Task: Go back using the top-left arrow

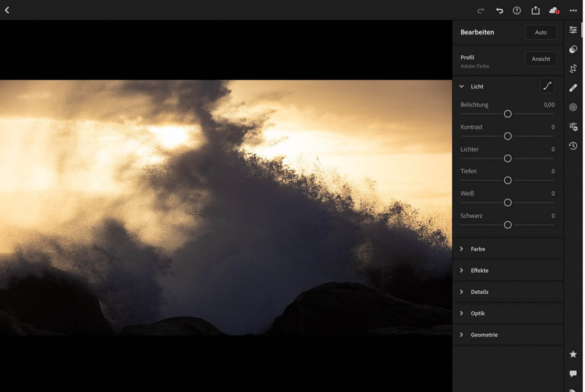Action: (x=7, y=10)
